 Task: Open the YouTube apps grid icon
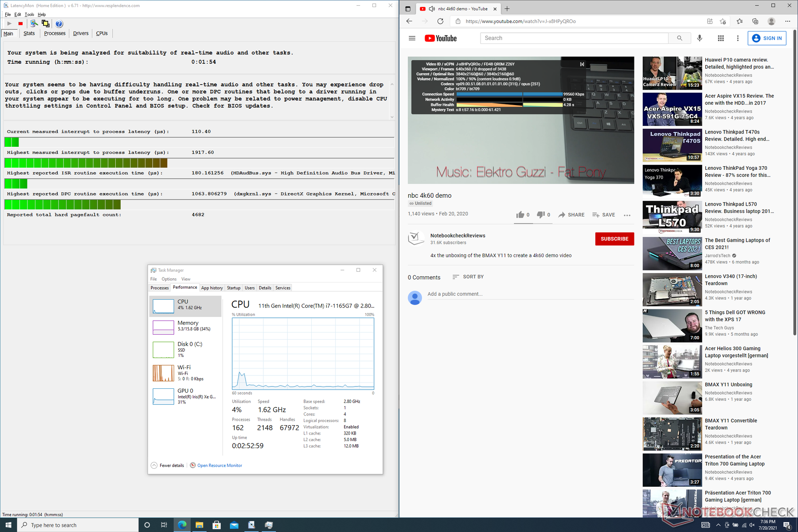[x=721, y=38]
